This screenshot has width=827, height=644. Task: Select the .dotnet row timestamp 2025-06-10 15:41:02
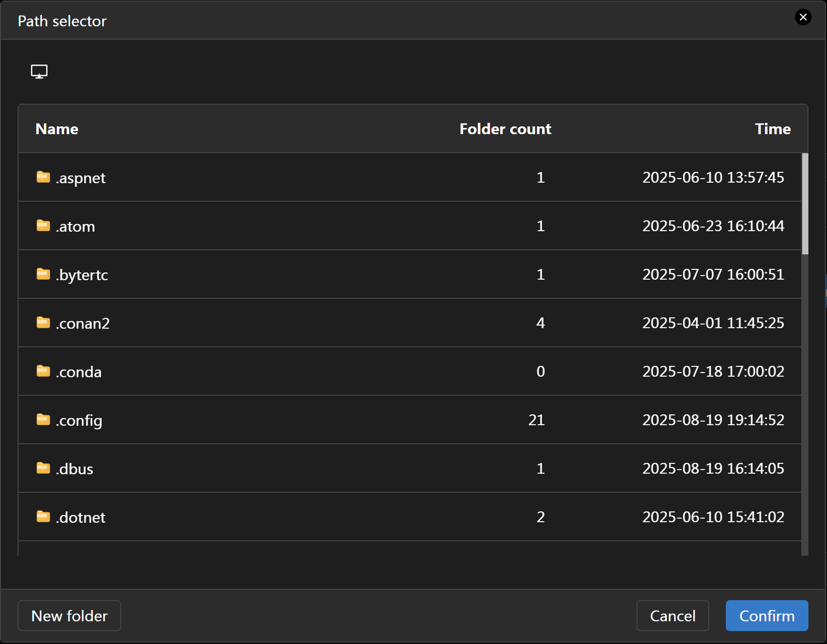click(x=713, y=517)
